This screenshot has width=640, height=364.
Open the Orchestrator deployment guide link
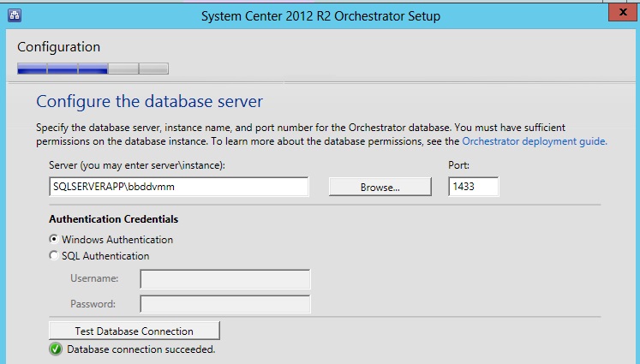point(535,141)
